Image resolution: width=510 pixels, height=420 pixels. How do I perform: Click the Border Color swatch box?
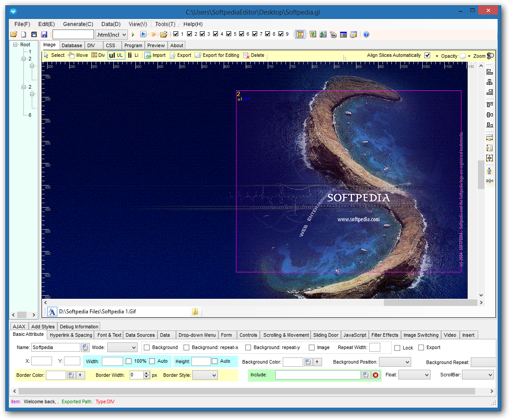click(56, 375)
